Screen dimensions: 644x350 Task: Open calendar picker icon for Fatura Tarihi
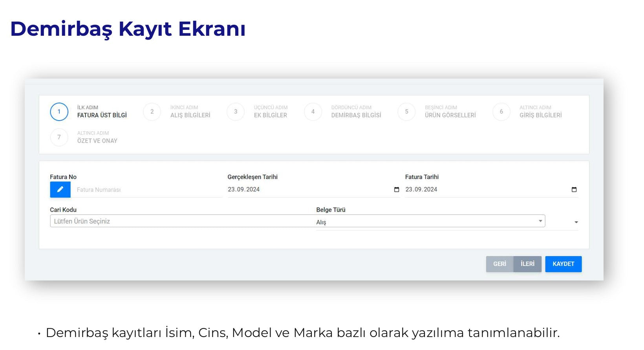tap(574, 190)
